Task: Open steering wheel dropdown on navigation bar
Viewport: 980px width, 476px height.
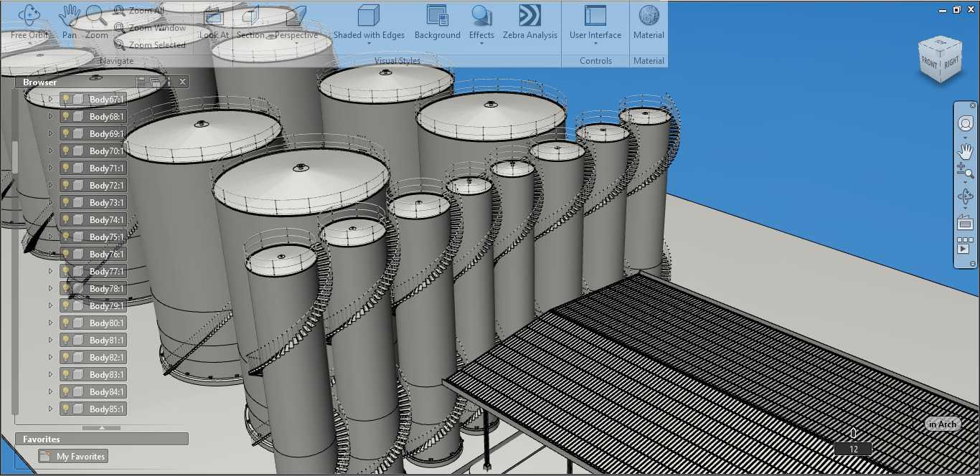Action: (x=965, y=136)
